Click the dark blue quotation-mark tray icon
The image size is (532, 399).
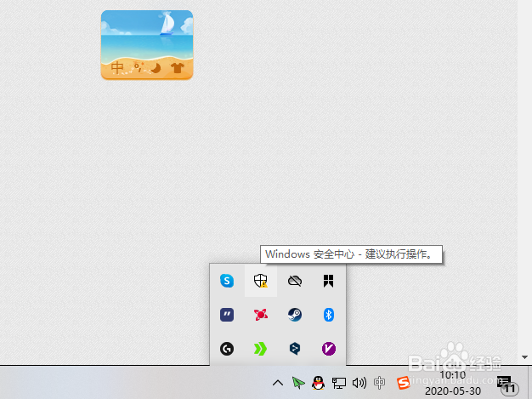pos(227,315)
